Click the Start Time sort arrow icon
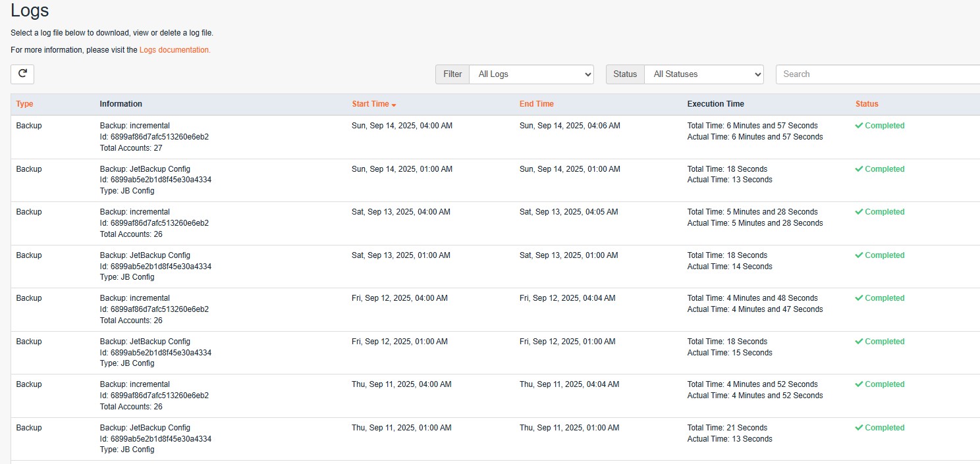 [394, 105]
